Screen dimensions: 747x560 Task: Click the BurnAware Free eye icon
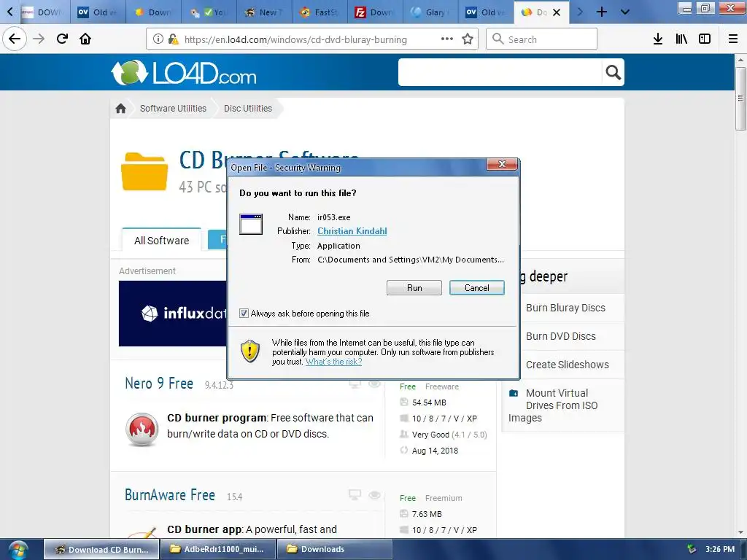(x=374, y=495)
